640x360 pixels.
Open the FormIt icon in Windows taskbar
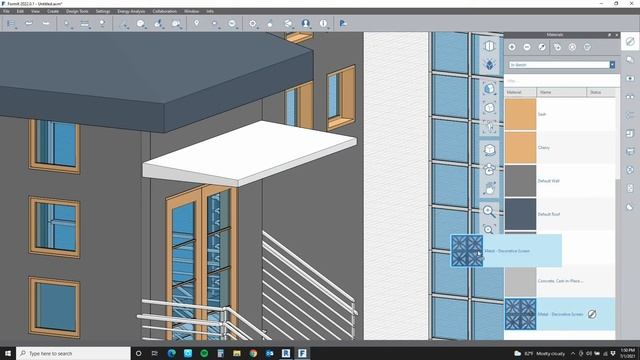pyautogui.click(x=302, y=353)
